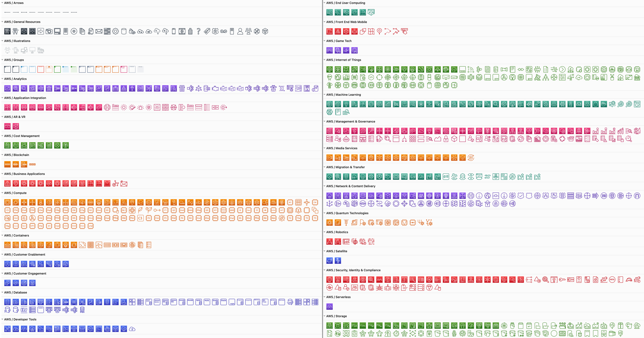644x338 pixels.
Task: Select the FTP shape in Migration & Transfer
Action: (521, 177)
